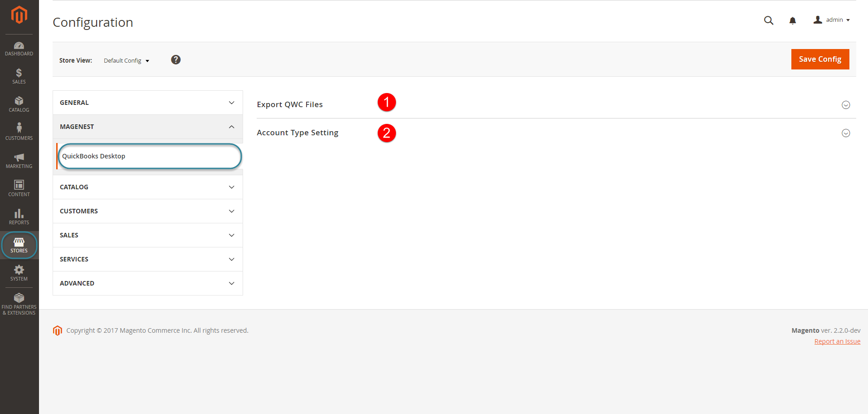Click the notifications bell icon

792,20
